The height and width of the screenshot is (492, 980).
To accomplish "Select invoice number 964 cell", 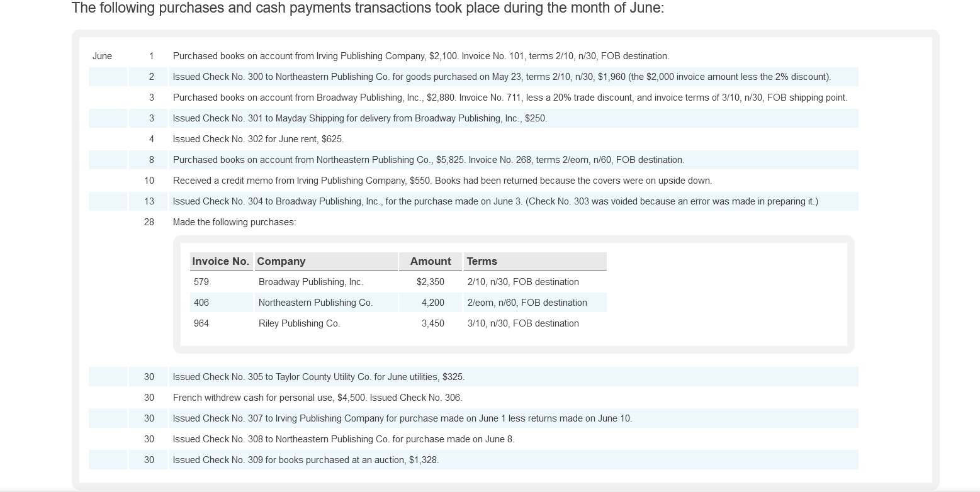I will click(201, 323).
